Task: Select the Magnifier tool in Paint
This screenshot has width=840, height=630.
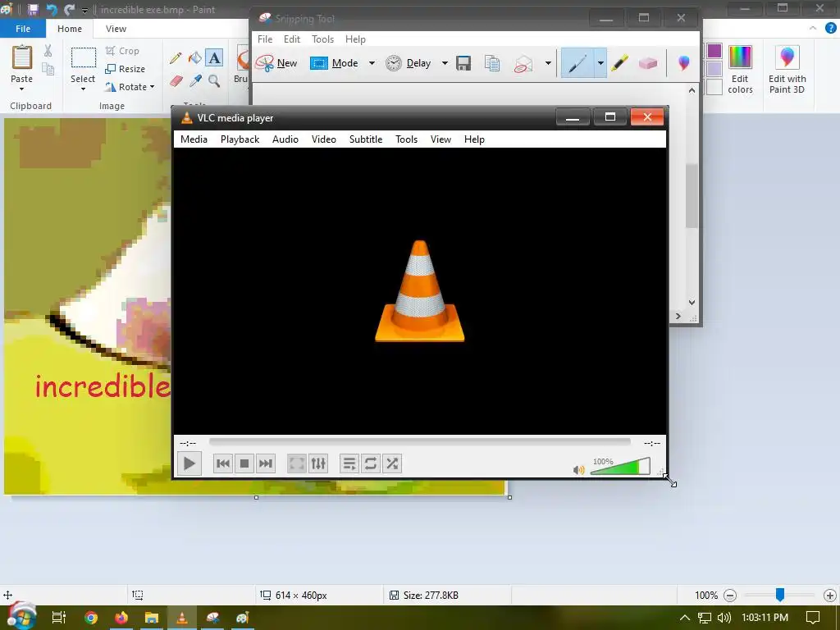Action: click(214, 81)
